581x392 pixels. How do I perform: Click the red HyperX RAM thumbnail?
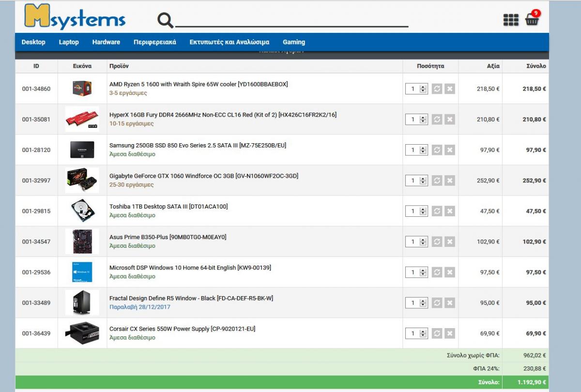pos(82,120)
